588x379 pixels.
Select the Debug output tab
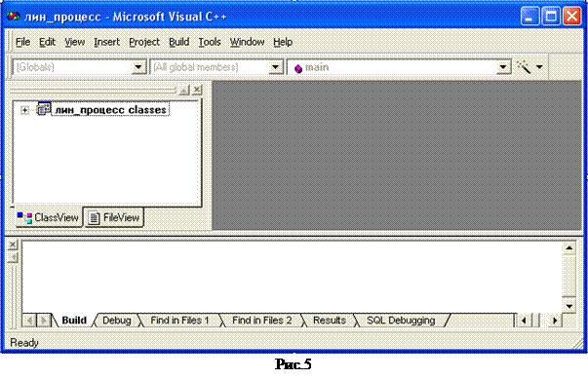117,321
